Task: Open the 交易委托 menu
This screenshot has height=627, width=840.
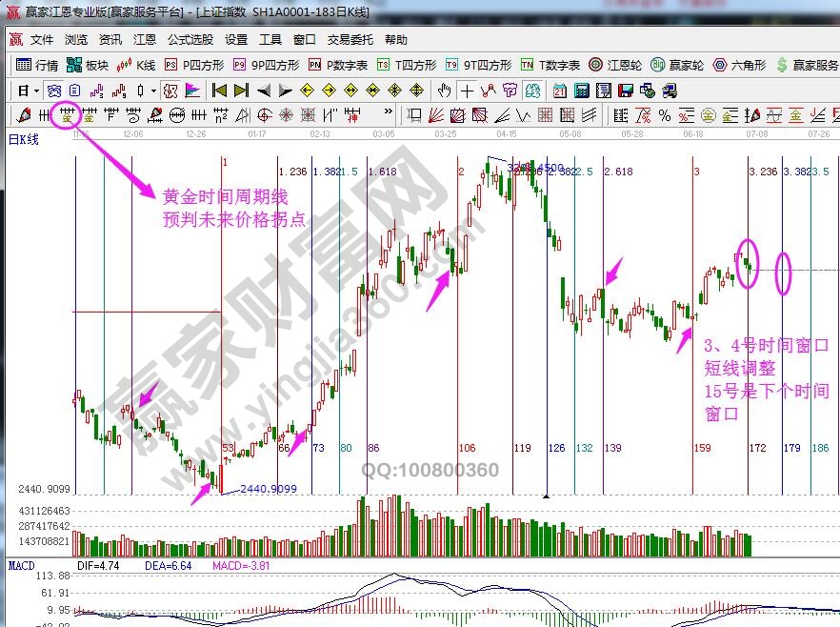Action: pyautogui.click(x=348, y=40)
